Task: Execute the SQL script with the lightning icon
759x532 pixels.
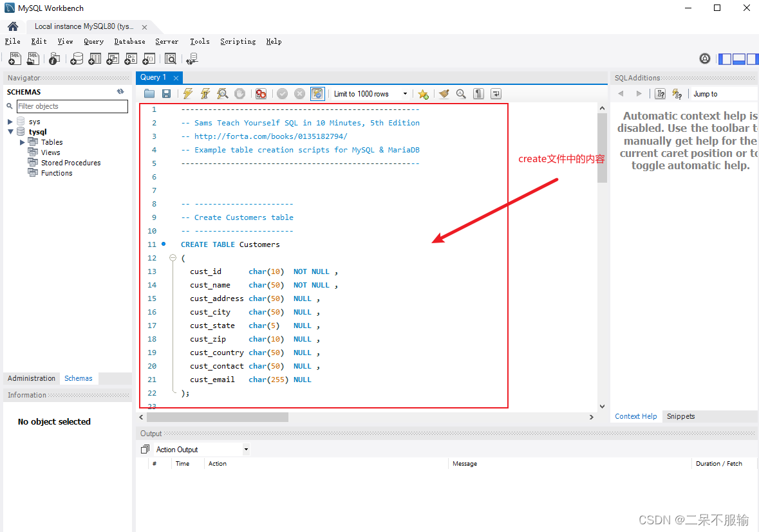Action: pyautogui.click(x=187, y=93)
